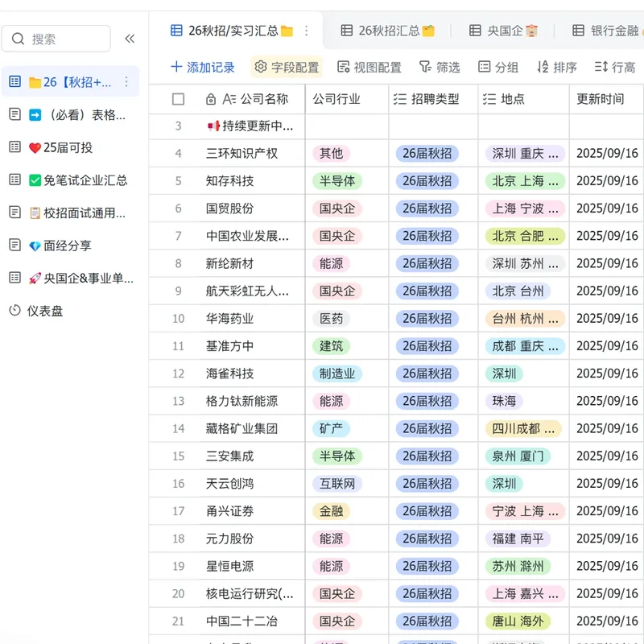Open 免笔试企业汇总 sheet in sidebar
This screenshot has height=644, width=644.
71,180
